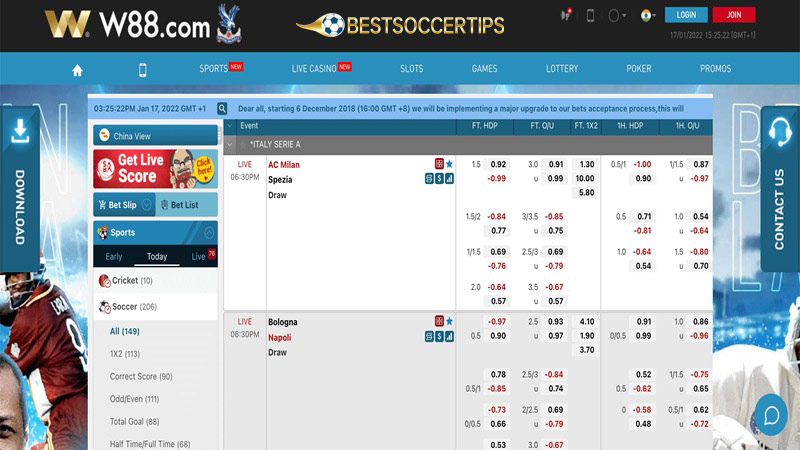Click the W88.com logo
800x450 pixels.
coord(128,24)
